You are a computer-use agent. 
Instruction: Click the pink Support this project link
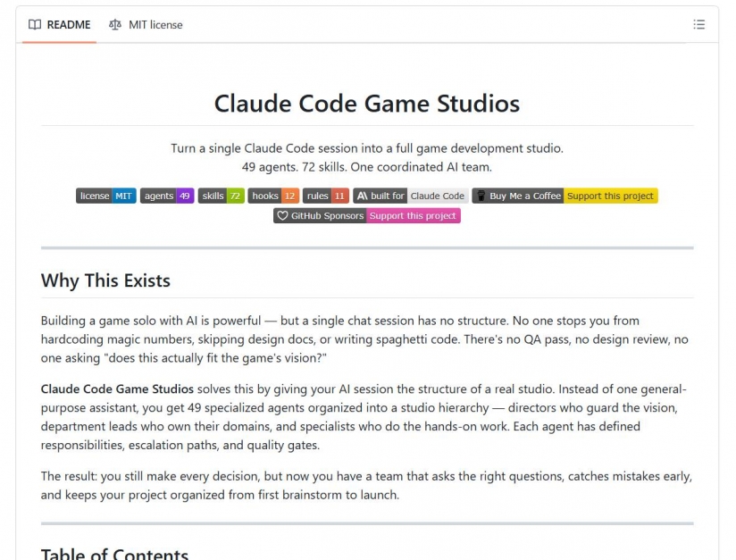click(x=413, y=215)
